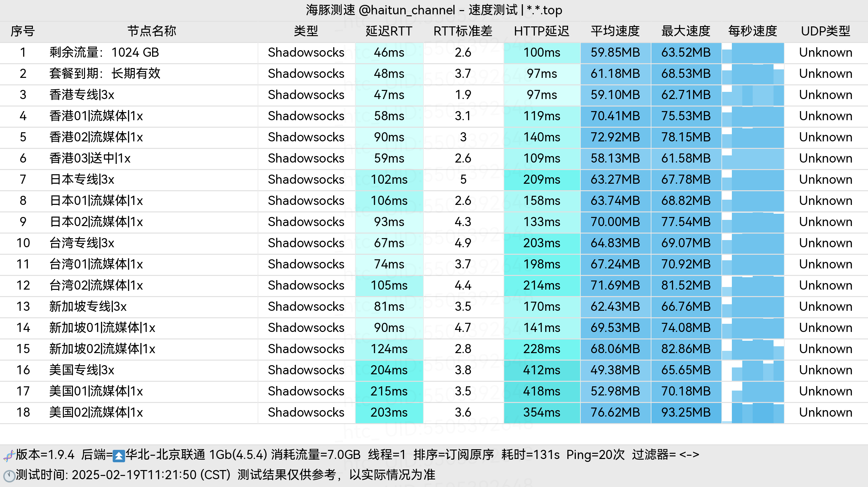This screenshot has width=868, height=487.
Task: Click the 93.25MB max speed cell
Action: click(686, 412)
